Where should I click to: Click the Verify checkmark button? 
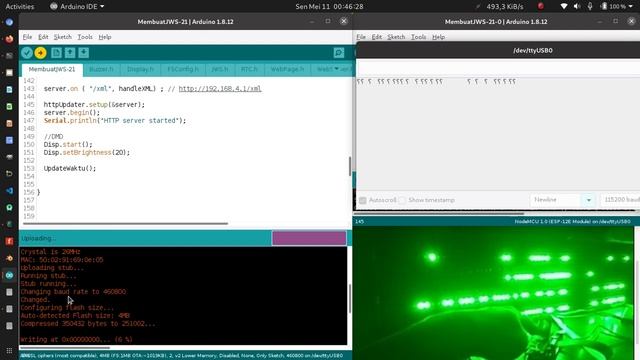[x=27, y=53]
